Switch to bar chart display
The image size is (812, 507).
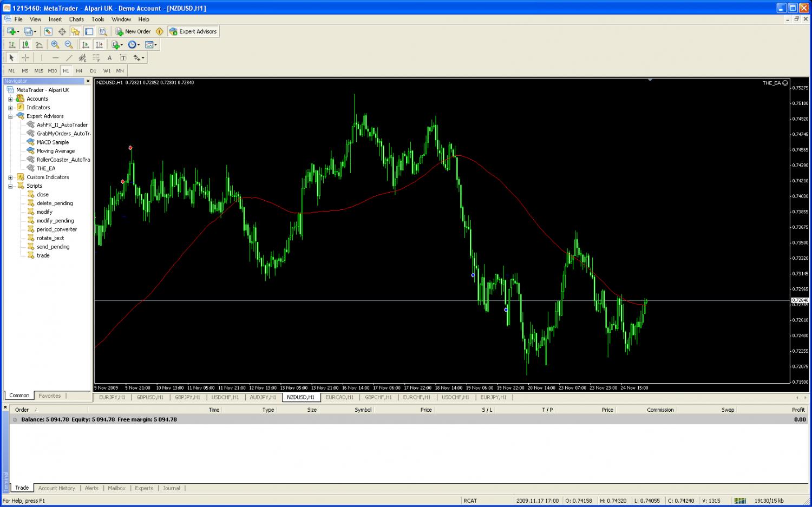(x=12, y=45)
